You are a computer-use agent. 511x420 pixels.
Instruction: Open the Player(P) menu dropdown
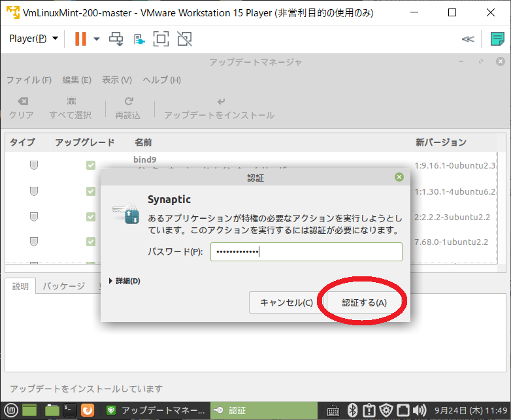[x=33, y=39]
